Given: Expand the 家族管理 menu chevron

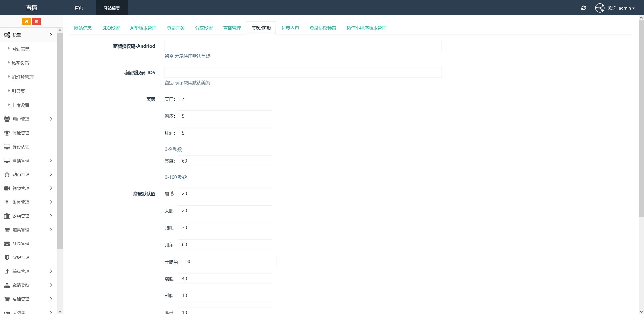Looking at the screenshot, I should [x=51, y=216].
